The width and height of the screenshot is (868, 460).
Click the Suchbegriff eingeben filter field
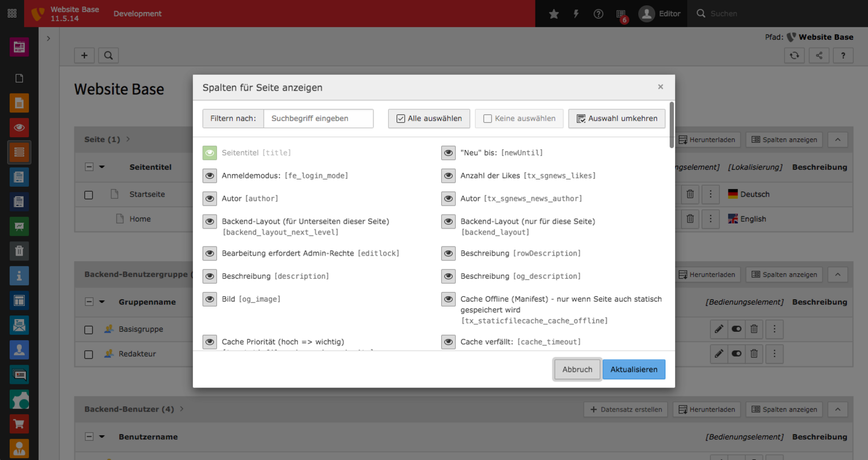319,118
